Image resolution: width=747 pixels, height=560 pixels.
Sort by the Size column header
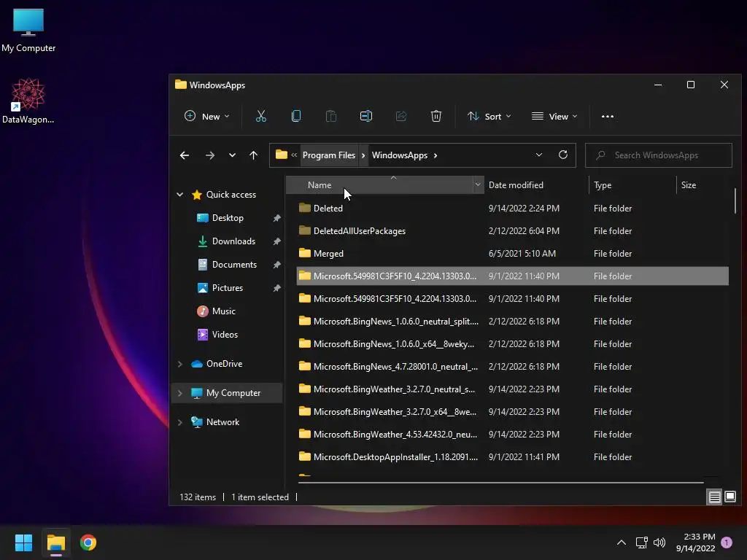point(703,184)
